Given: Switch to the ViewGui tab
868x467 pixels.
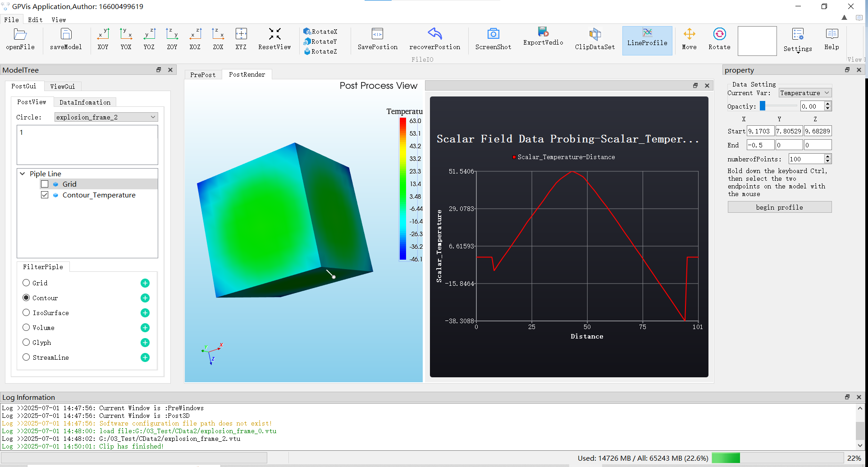Looking at the screenshot, I should point(62,86).
